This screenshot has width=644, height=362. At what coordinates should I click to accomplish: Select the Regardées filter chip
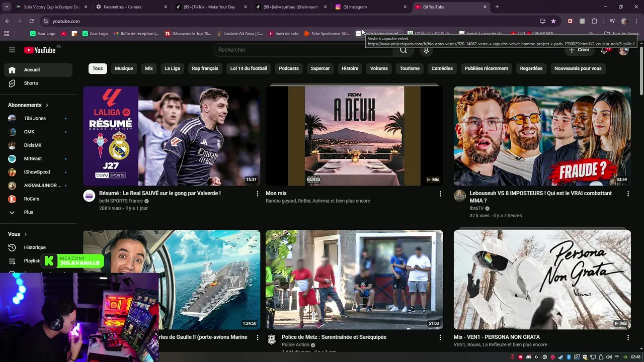point(531,68)
